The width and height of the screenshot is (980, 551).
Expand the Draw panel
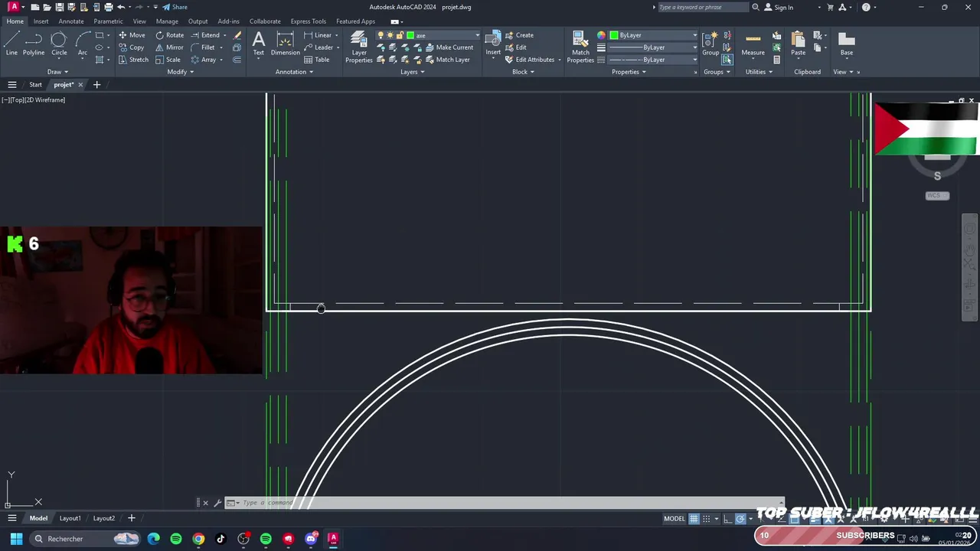tap(57, 72)
